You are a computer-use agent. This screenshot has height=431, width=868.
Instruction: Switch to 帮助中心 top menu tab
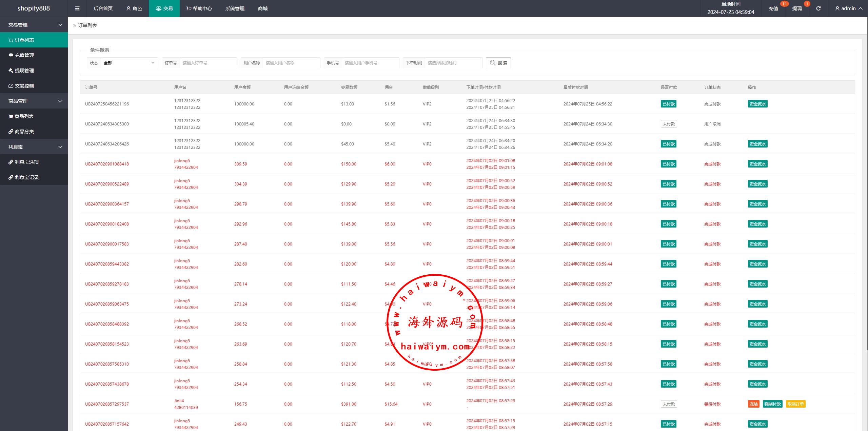[x=199, y=8]
